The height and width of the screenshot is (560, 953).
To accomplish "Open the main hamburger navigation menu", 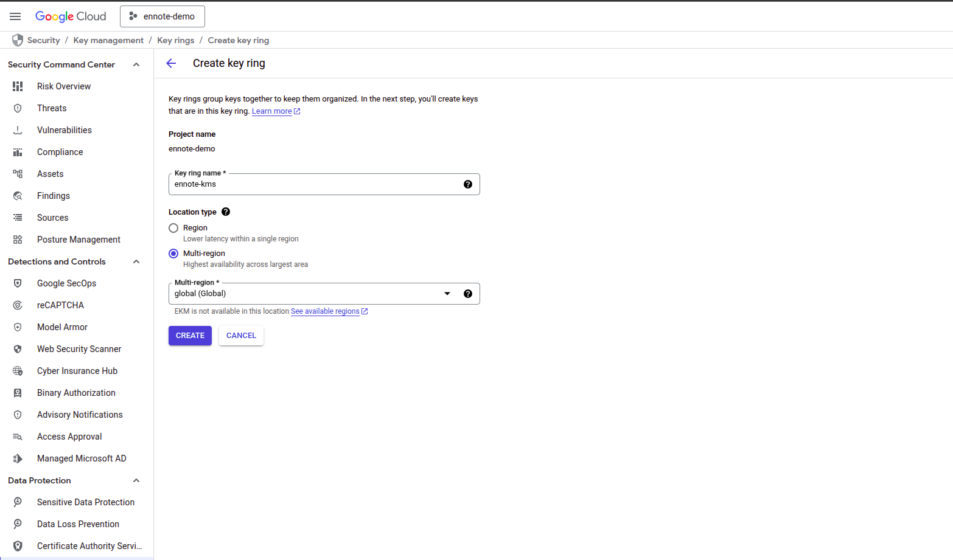I will click(x=15, y=16).
